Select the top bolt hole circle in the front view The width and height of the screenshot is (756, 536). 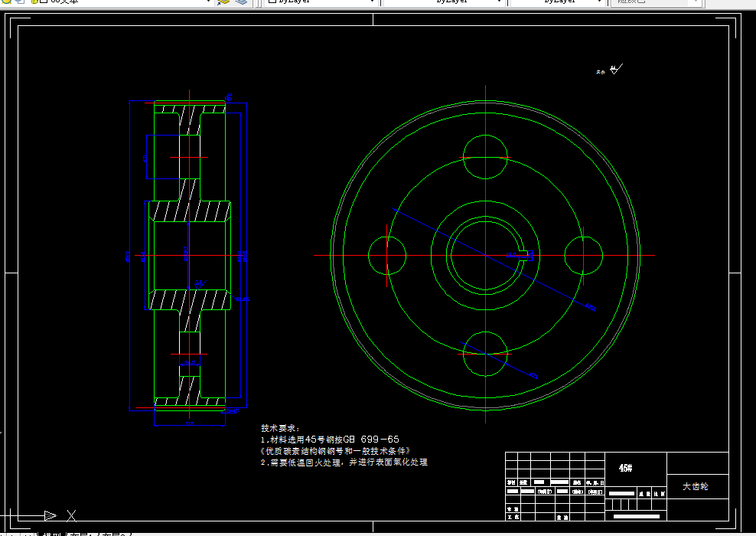(x=485, y=157)
